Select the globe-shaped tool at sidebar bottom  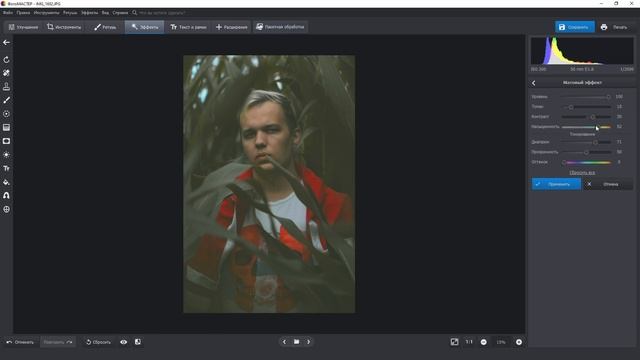click(6, 209)
